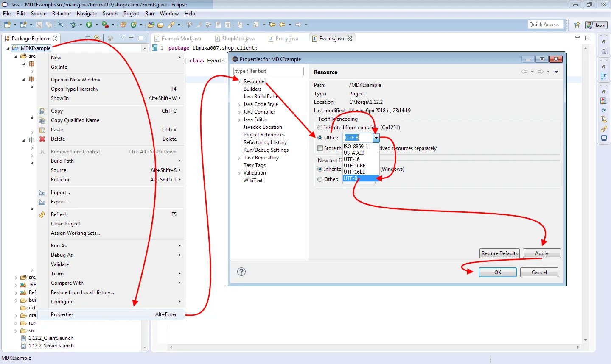Image resolution: width=611 pixels, height=364 pixels.
Task: Expand Java Code Style in properties tree
Action: click(x=239, y=104)
